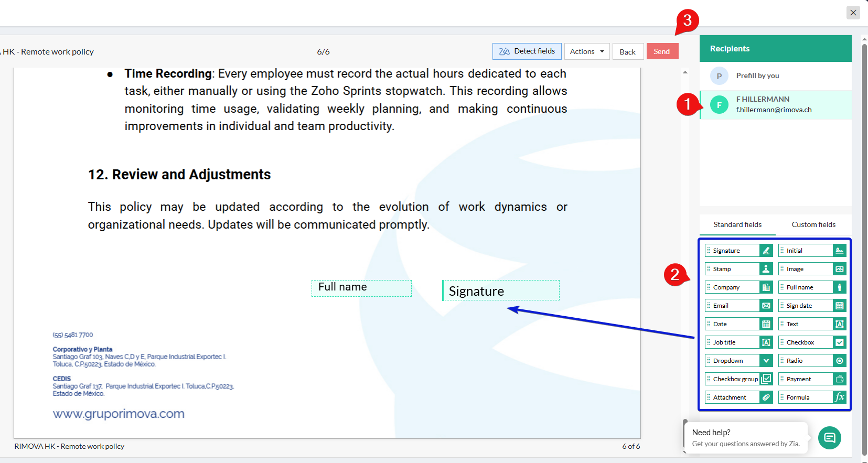Screen dimensions: 868x463
Task: Select recipient F HILLERMANN
Action: [774, 104]
